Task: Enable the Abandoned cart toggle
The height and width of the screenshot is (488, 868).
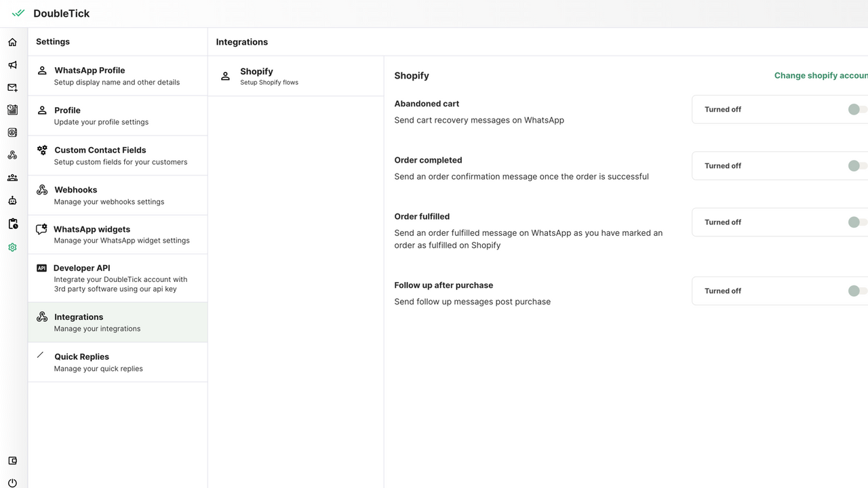Action: pyautogui.click(x=856, y=109)
